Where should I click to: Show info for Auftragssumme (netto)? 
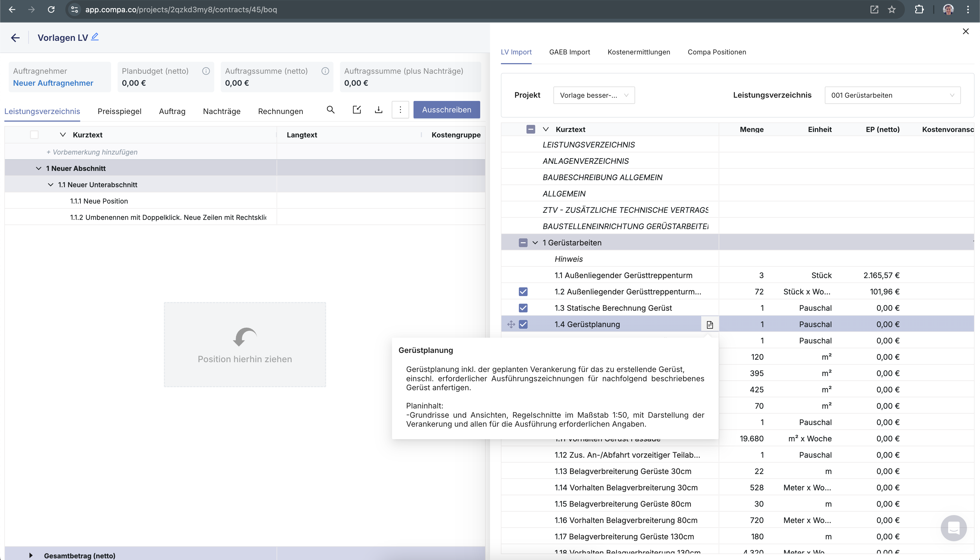[325, 71]
